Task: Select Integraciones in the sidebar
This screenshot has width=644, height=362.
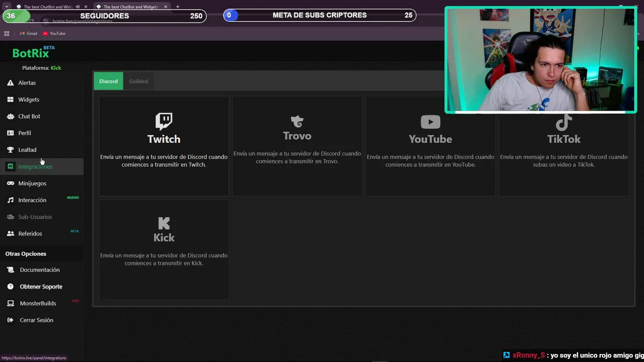Action: tap(42, 166)
